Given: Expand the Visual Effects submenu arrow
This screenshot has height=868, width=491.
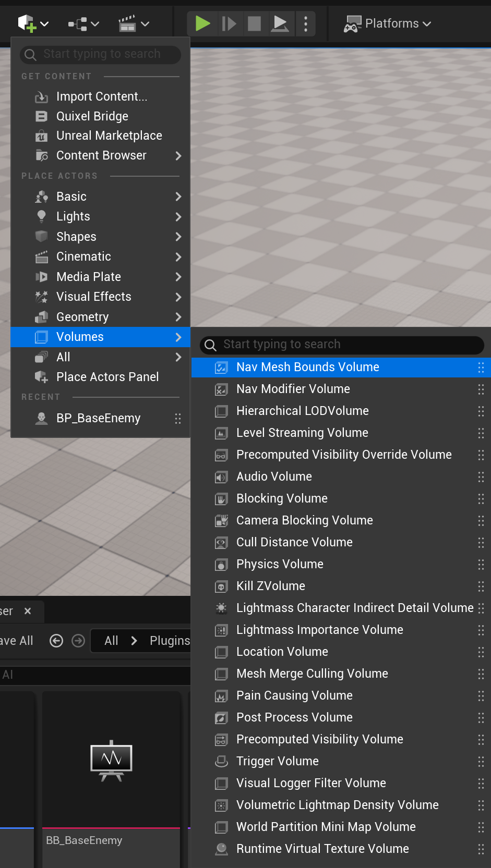Looking at the screenshot, I should [x=178, y=297].
